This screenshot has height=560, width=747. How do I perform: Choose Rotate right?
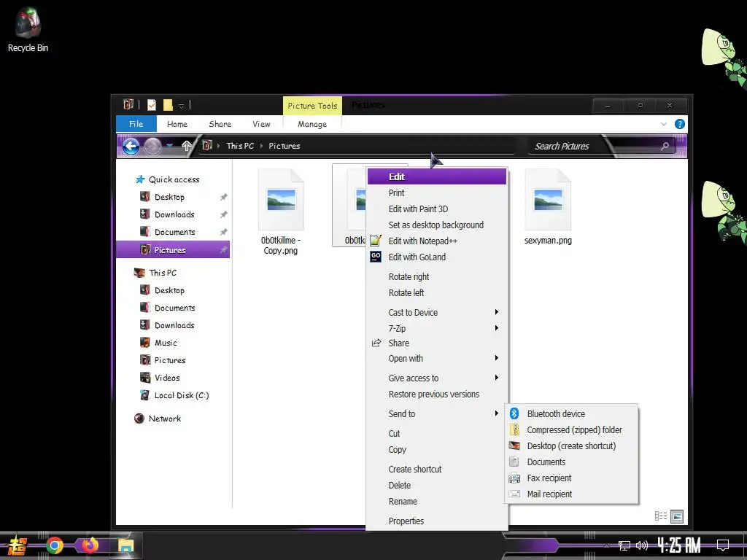[437, 277]
